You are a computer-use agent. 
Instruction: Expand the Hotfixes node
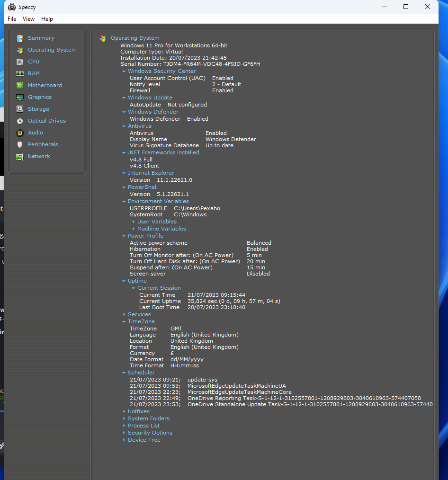click(124, 412)
